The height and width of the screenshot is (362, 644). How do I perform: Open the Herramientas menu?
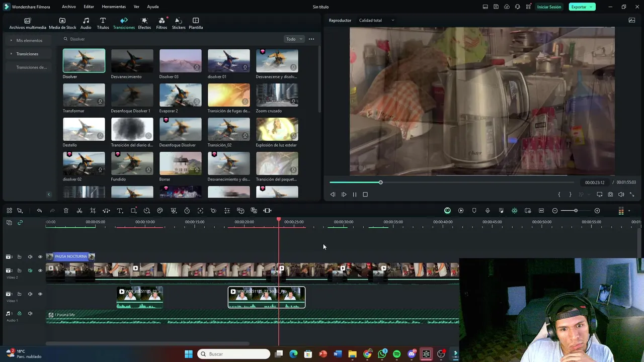pos(114,7)
